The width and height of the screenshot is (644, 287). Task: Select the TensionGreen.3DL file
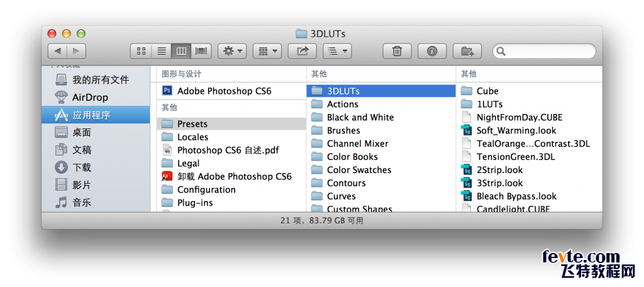click(529, 157)
